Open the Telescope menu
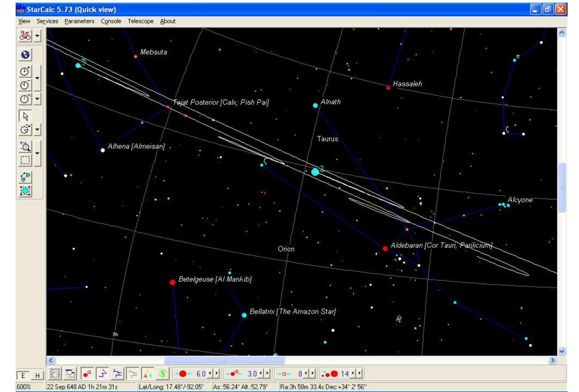This screenshot has height=392, width=579. [x=140, y=21]
